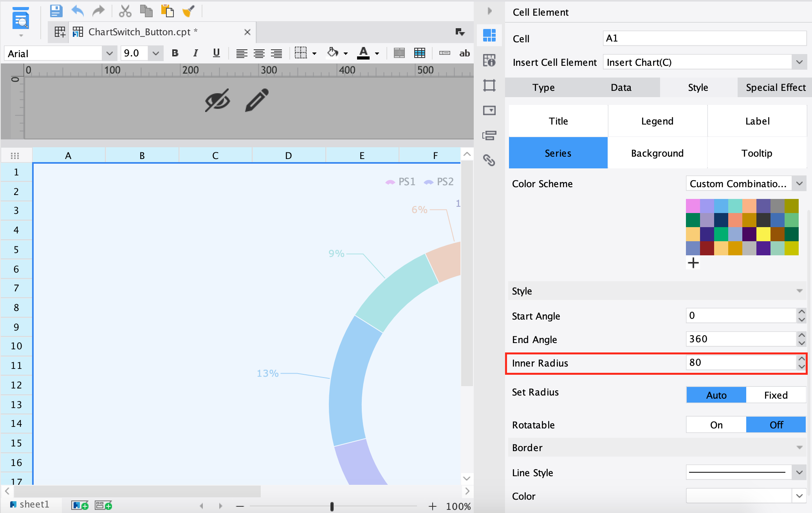812x513 pixels.
Task: Switch to the Special Effect tab
Action: click(775, 87)
